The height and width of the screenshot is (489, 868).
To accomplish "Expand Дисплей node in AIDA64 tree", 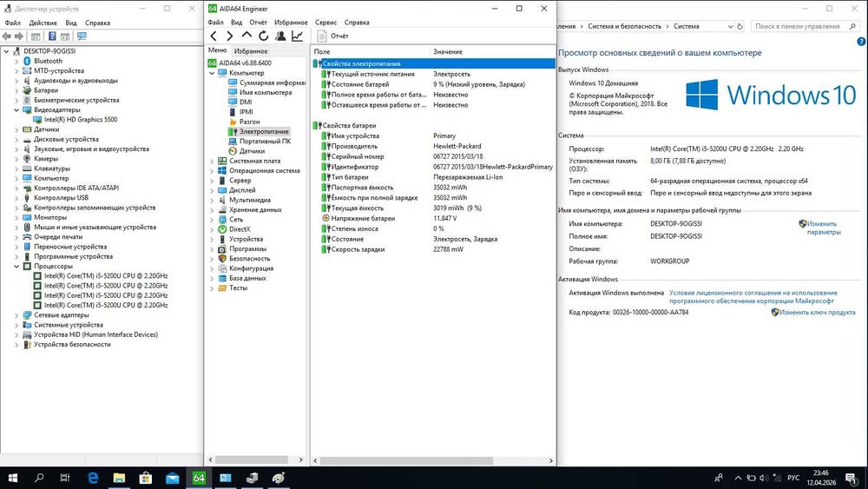I will tap(212, 190).
